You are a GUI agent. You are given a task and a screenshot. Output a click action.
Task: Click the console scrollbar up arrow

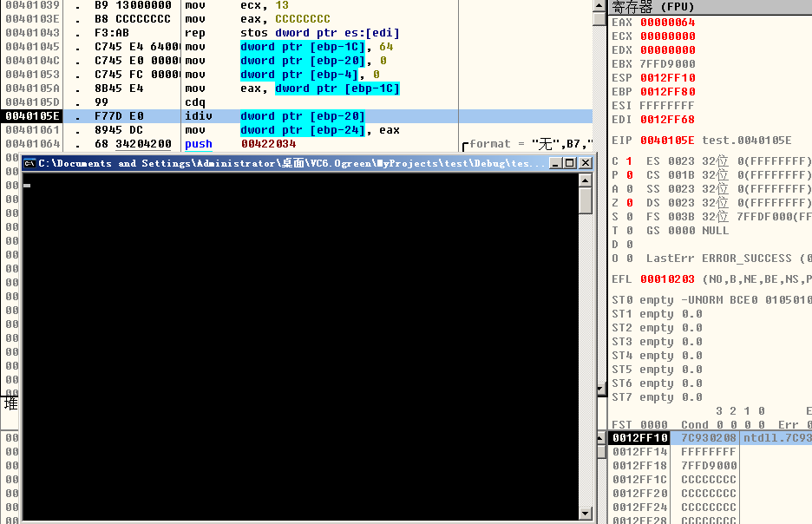[x=586, y=180]
